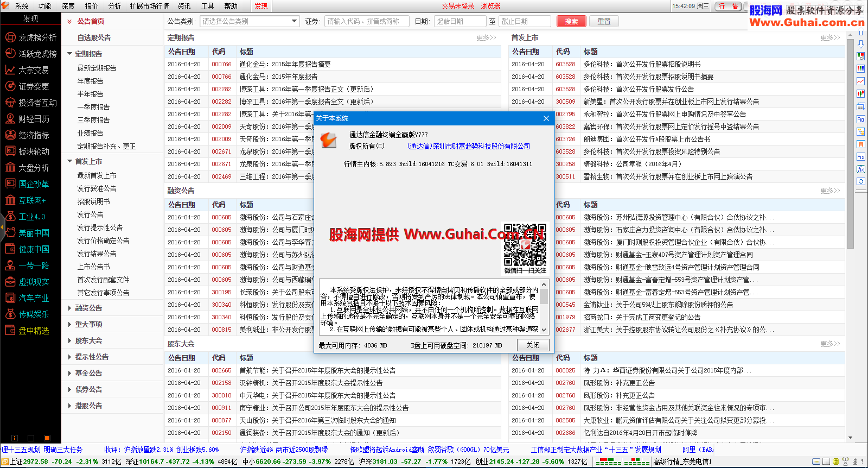Open the 公告类别 dropdown
The height and width of the screenshot is (468, 868).
coord(250,21)
